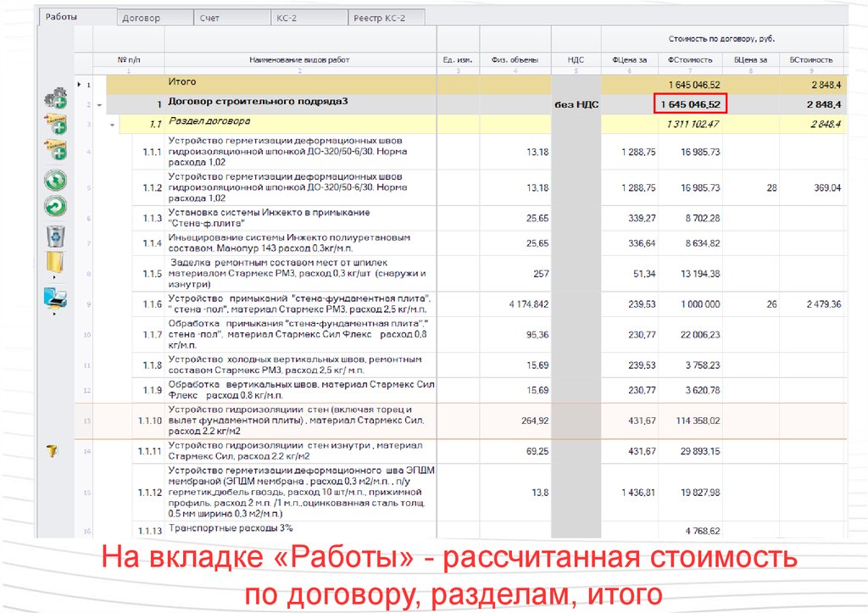
Task: Click the Наименование видов работ column header
Action: [x=299, y=60]
